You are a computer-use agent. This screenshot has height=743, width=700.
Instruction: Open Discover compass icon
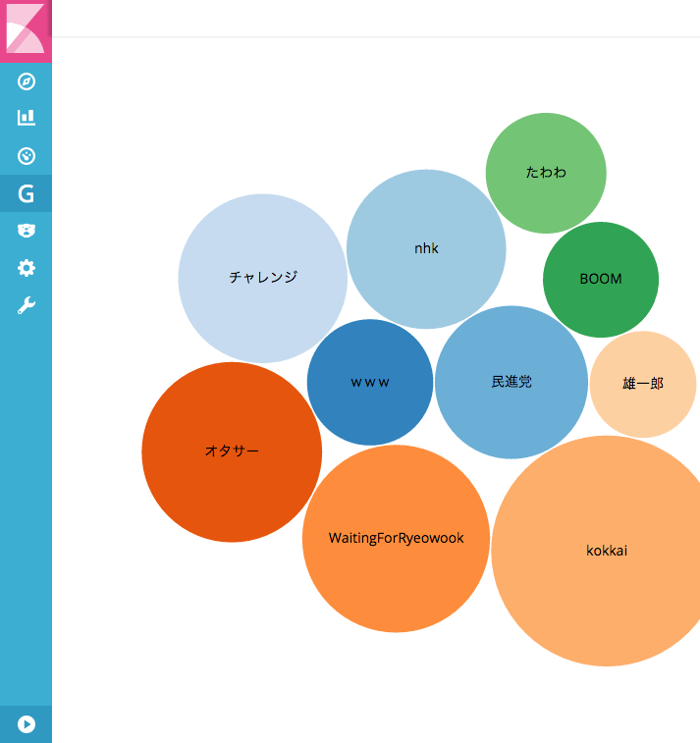pyautogui.click(x=27, y=81)
